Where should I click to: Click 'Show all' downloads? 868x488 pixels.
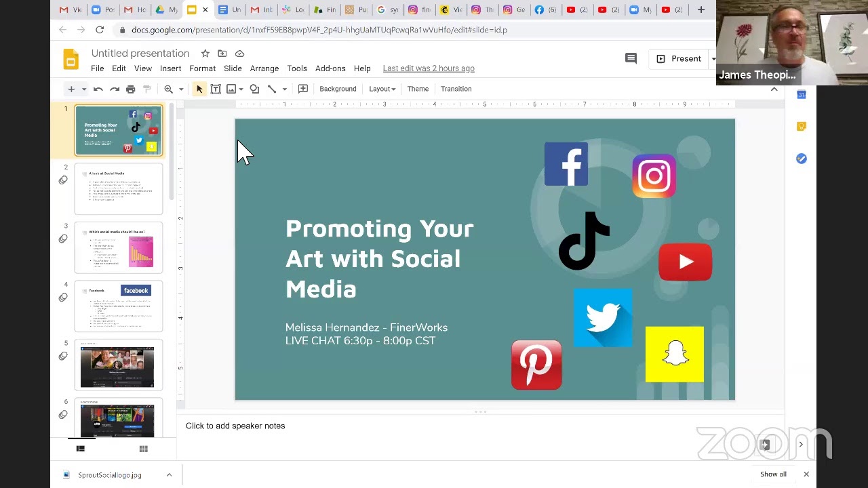[x=773, y=474]
